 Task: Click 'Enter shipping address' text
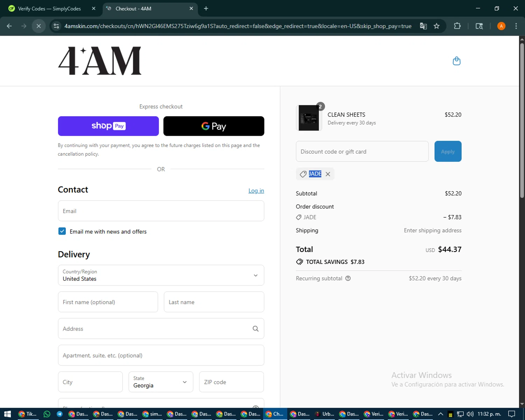coord(433,230)
